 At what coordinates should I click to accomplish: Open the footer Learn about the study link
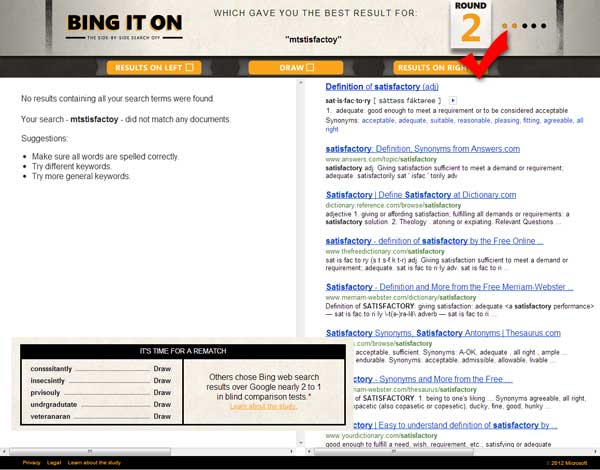[x=94, y=463]
